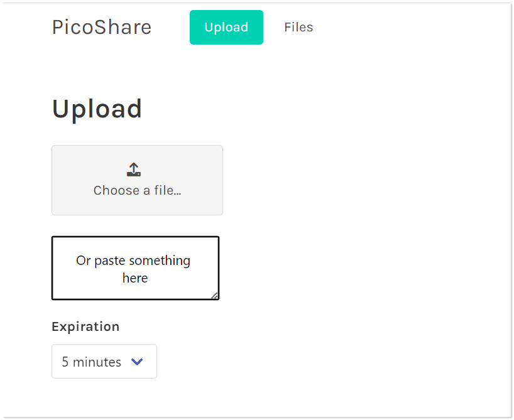The width and height of the screenshot is (514, 420).
Task: Switch to the Files tab
Action: click(298, 28)
